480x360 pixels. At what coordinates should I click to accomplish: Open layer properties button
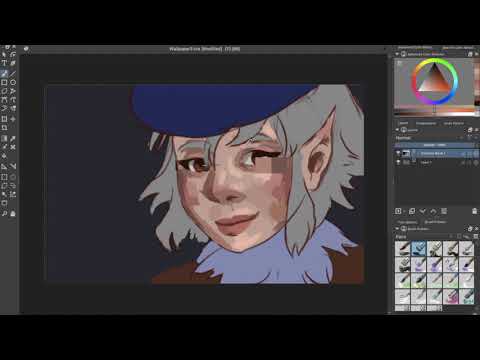444,211
